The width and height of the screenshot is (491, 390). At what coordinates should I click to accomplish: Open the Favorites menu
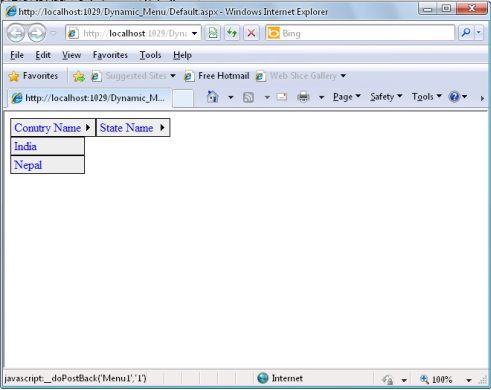110,55
